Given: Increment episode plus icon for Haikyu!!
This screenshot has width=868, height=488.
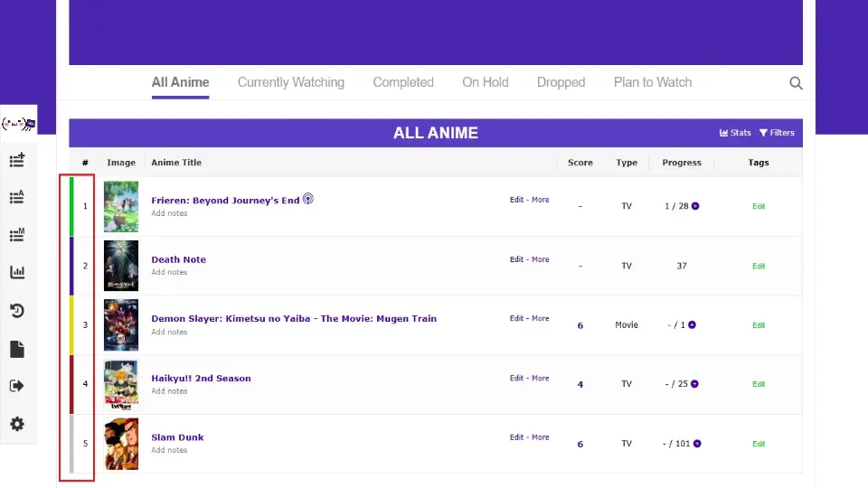Looking at the screenshot, I should pos(694,384).
